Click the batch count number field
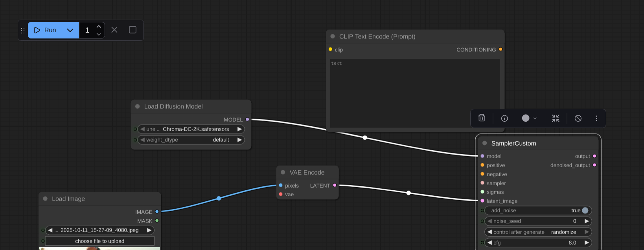The width and height of the screenshot is (644, 250). coord(87,30)
